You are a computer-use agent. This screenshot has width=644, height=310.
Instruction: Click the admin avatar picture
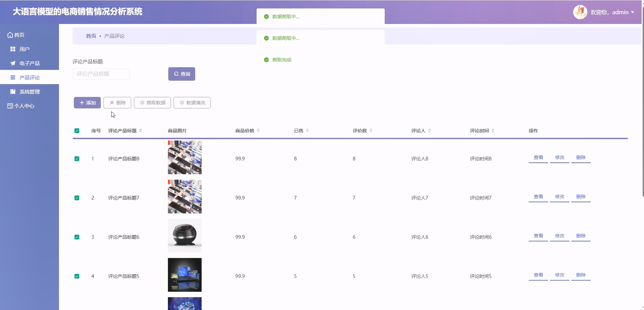pos(580,12)
